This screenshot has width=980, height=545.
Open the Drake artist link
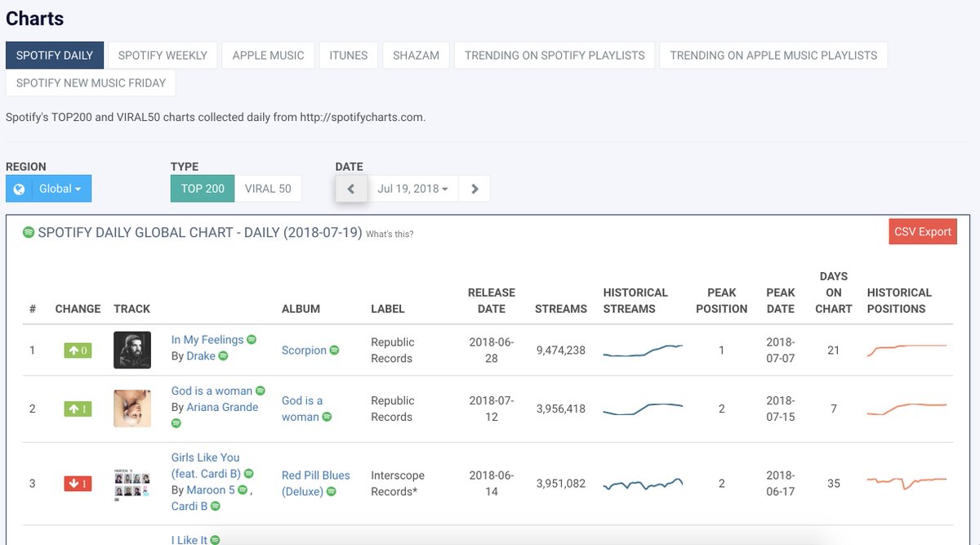pos(201,356)
